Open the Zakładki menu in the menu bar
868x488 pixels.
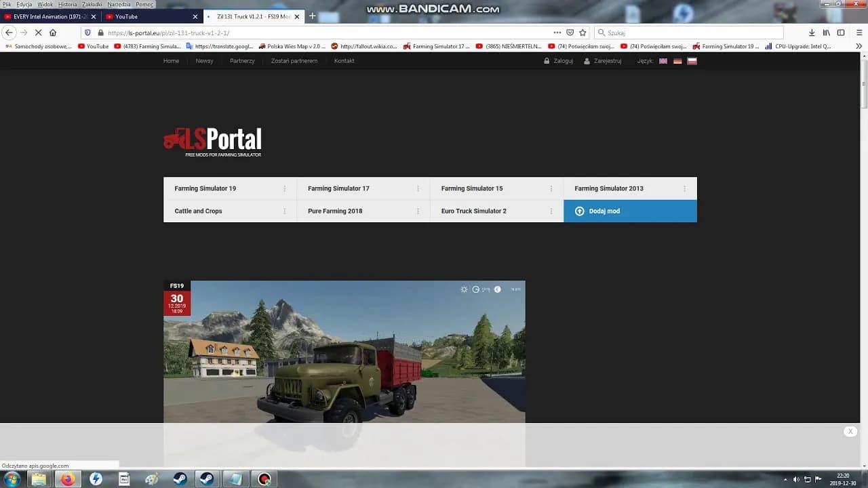(x=92, y=4)
